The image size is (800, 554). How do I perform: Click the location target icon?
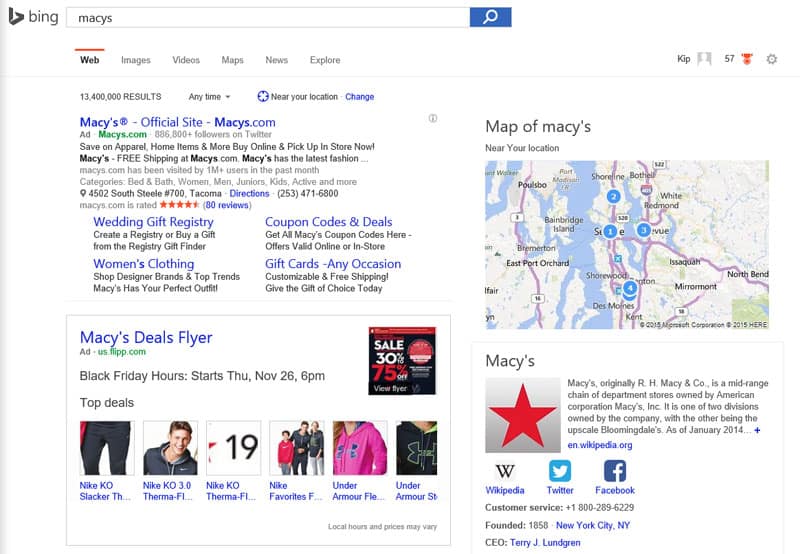[263, 96]
